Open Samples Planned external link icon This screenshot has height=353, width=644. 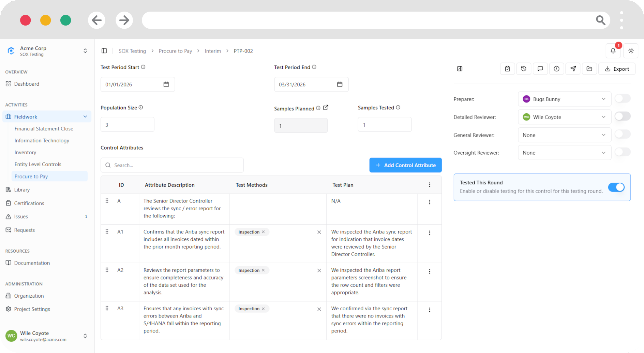(326, 108)
